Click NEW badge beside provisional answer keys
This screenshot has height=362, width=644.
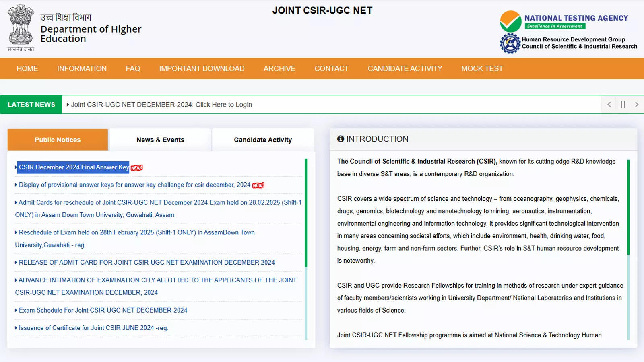point(258,185)
